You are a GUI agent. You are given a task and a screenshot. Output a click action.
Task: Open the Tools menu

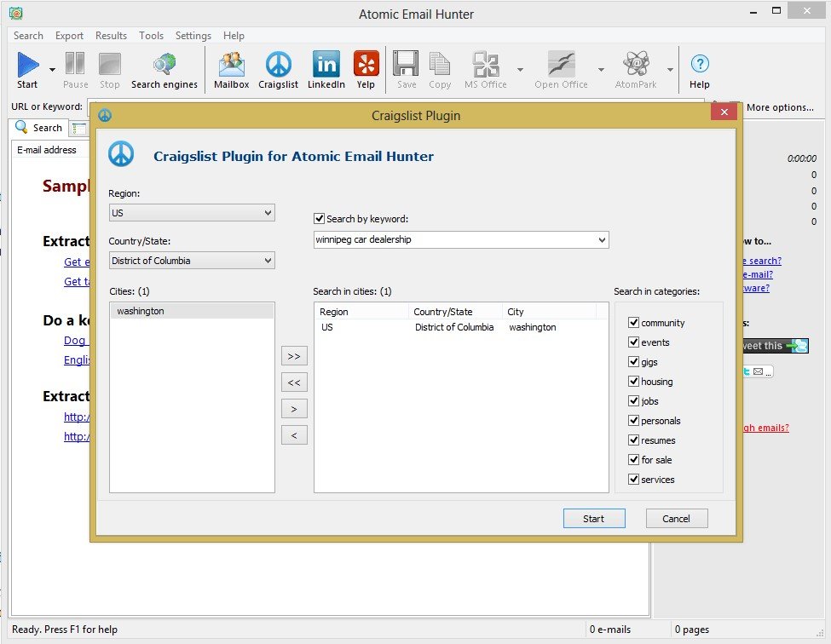151,36
